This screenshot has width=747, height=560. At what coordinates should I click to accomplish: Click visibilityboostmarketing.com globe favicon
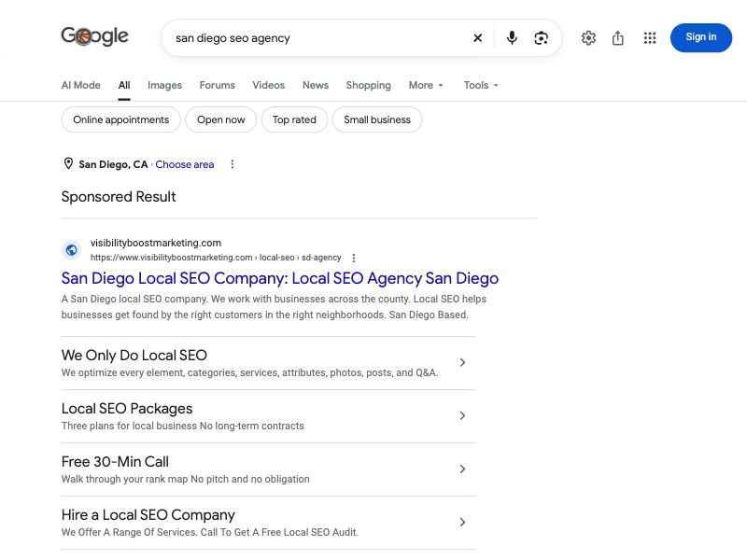pos(72,250)
